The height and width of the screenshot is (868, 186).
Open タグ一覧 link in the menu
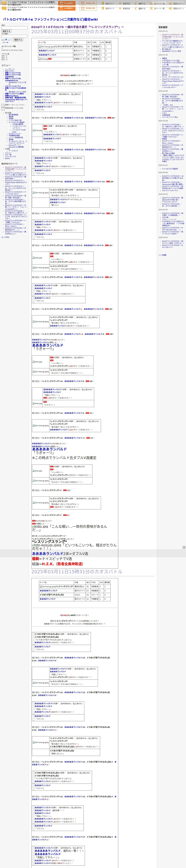click(x=8, y=155)
